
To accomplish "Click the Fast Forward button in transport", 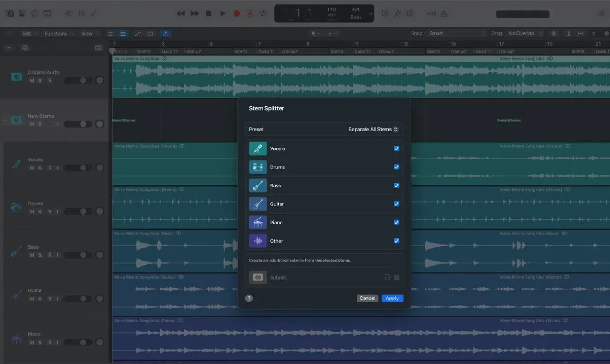I will pyautogui.click(x=195, y=14).
